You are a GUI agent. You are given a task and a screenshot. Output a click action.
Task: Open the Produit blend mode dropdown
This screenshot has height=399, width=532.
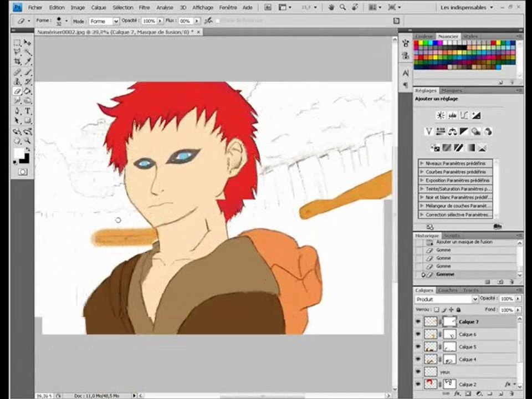[447, 299]
